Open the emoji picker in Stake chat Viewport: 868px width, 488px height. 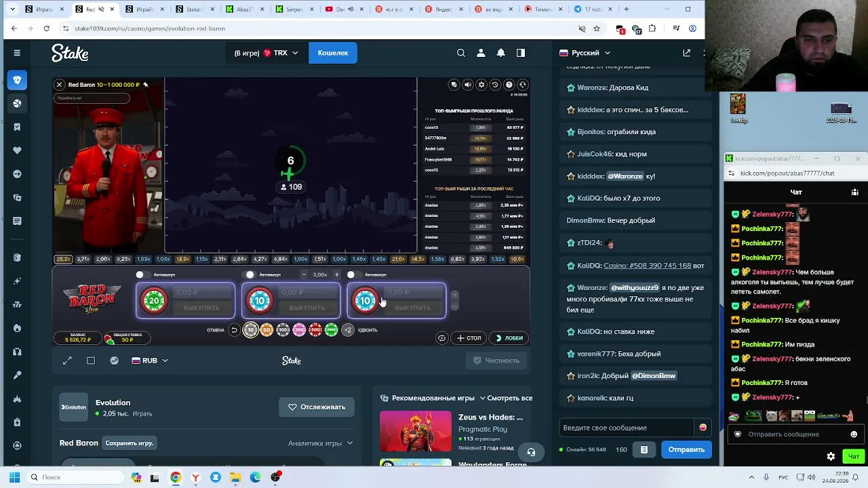(703, 428)
